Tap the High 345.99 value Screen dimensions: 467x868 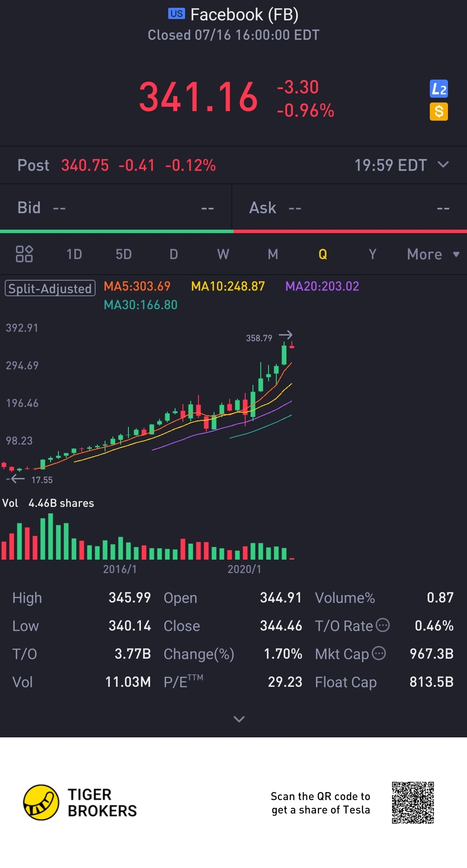(130, 598)
